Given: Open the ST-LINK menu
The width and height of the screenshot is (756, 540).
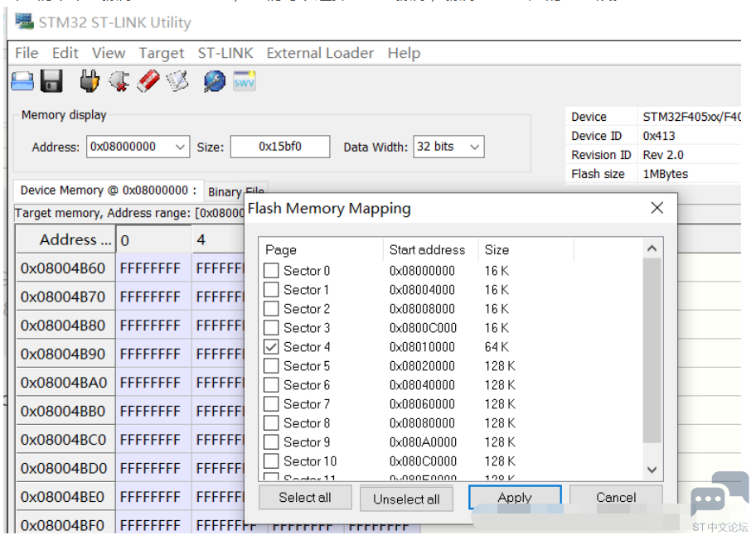Looking at the screenshot, I should pos(225,53).
